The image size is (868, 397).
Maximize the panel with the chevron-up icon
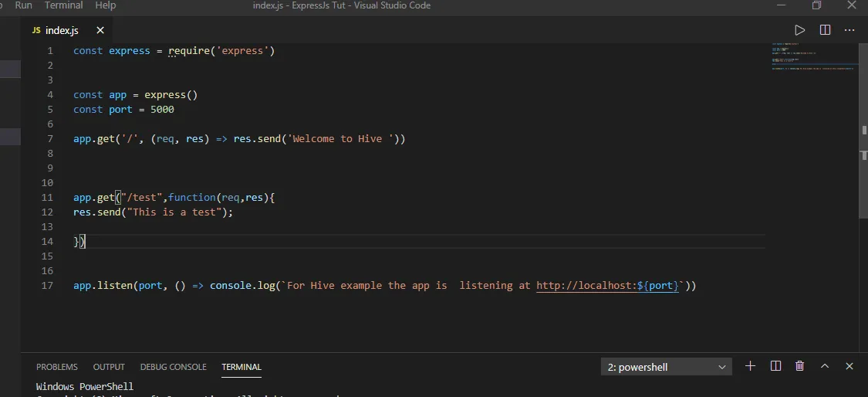click(x=824, y=366)
